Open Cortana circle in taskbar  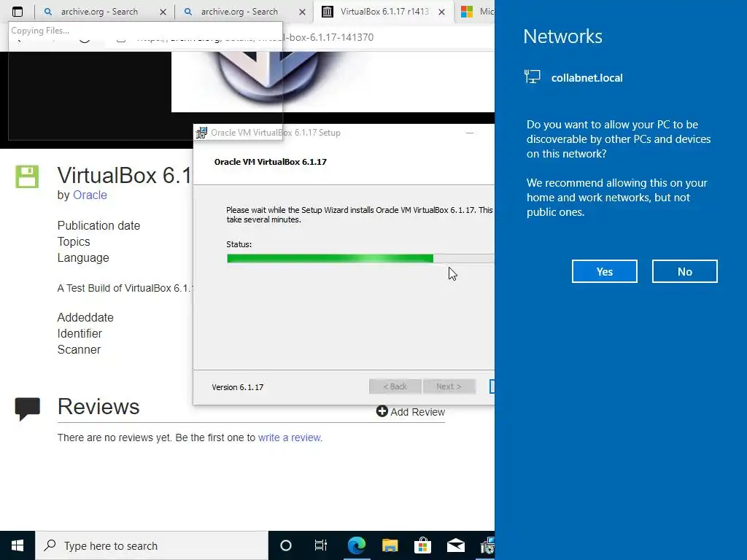(x=286, y=545)
